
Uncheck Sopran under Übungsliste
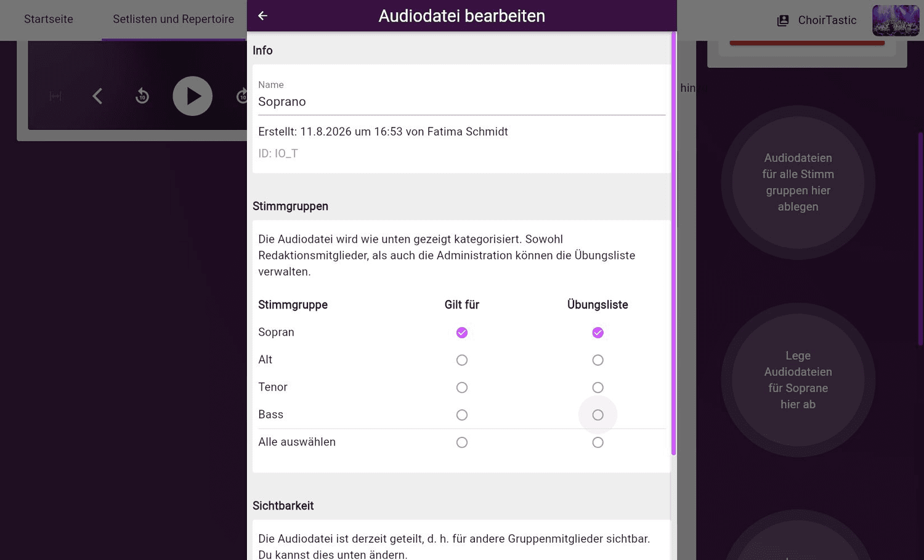coord(598,333)
